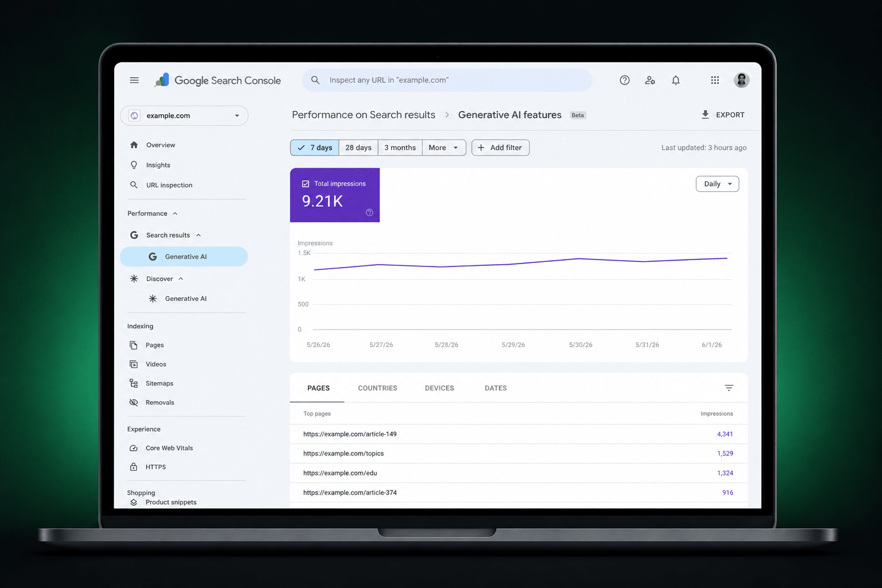The height and width of the screenshot is (588, 882).
Task: Click the Google Search Console logo
Action: pyautogui.click(x=218, y=80)
